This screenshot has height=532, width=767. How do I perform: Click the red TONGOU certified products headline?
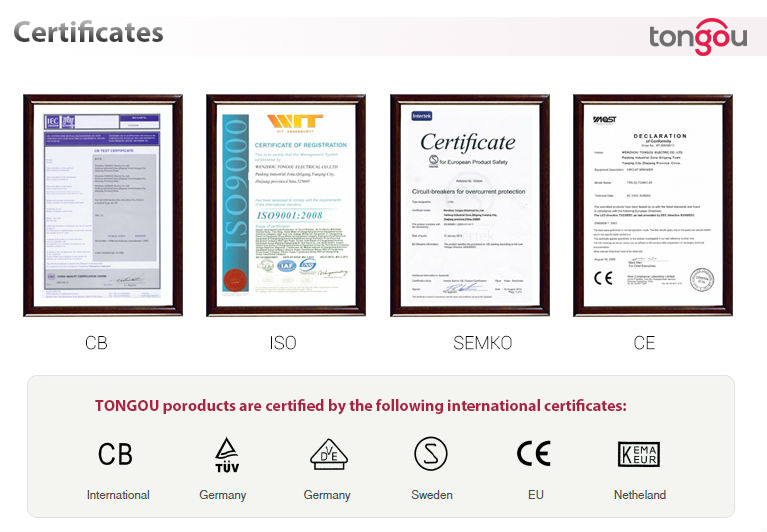pos(361,406)
